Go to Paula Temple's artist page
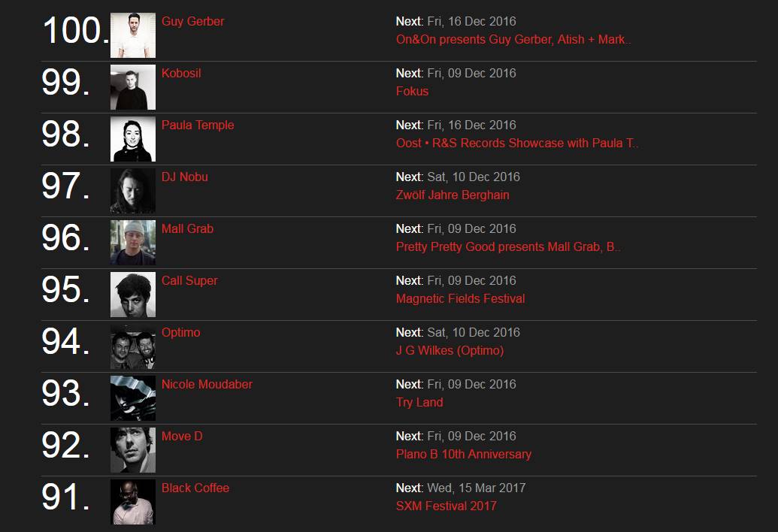Screen dimensions: 778x532 (198, 125)
